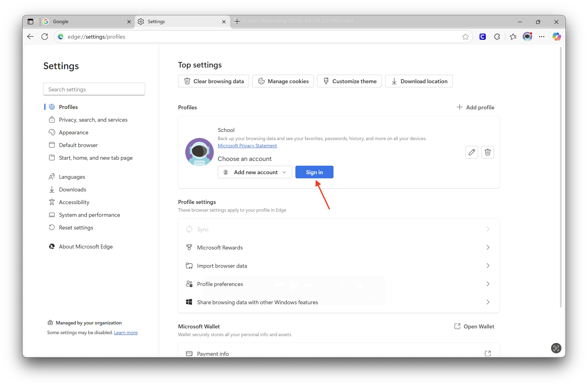Reload the page with refresh icon
The image size is (588, 387).
(45, 36)
